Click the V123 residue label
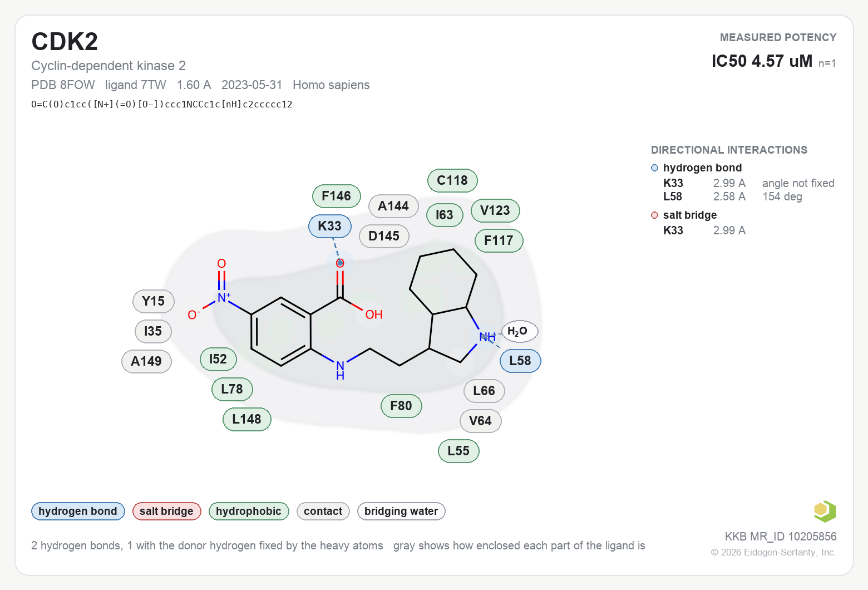 (495, 210)
